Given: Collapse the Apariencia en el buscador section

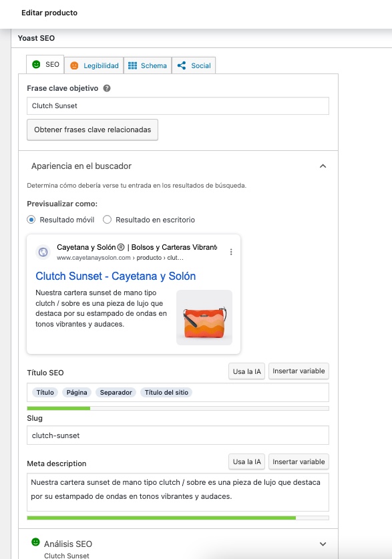Looking at the screenshot, I should tap(323, 166).
